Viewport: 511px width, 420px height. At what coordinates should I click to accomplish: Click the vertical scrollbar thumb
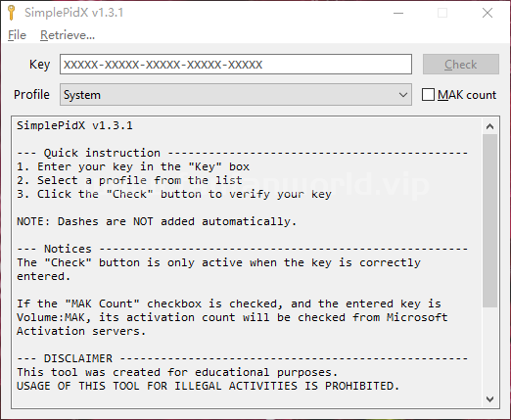[x=489, y=220]
